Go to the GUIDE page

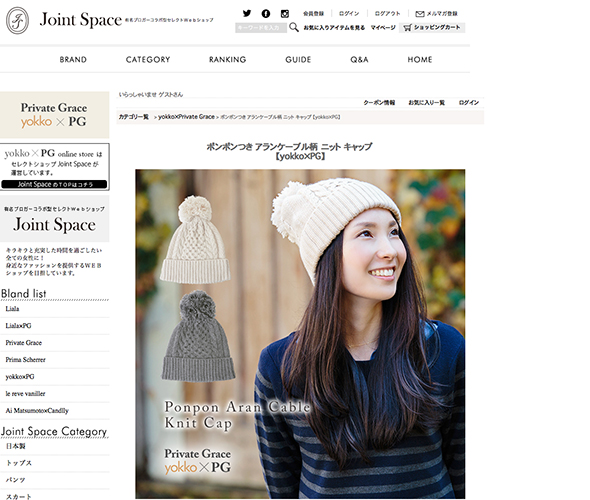[298, 59]
